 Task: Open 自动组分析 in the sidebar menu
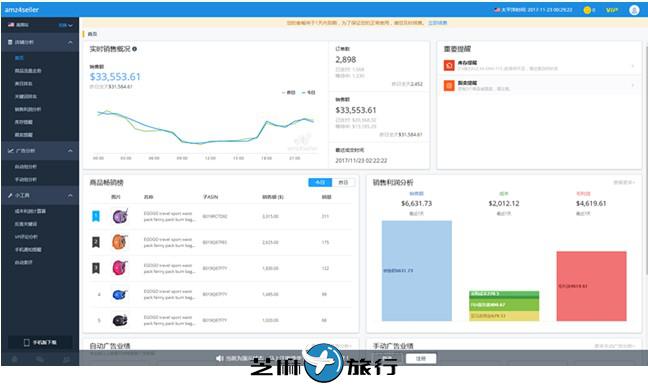(26, 166)
